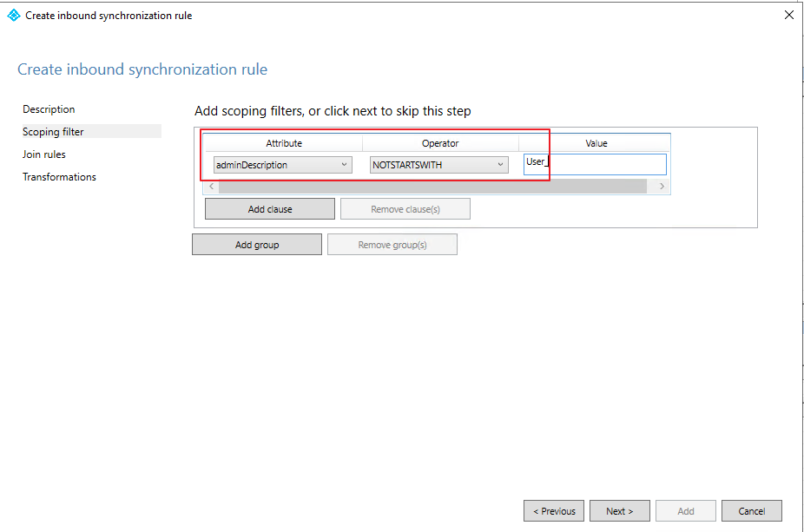Image resolution: width=804 pixels, height=532 pixels.
Task: Click the Remove clause(s) button
Action: (405, 209)
